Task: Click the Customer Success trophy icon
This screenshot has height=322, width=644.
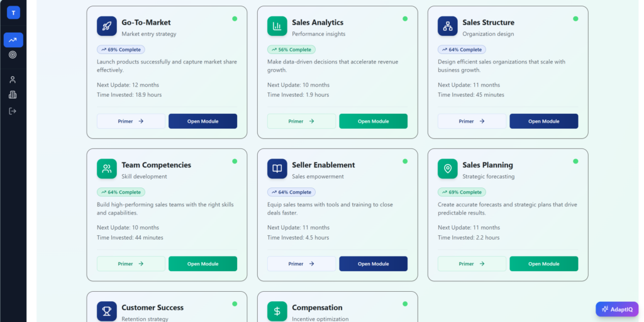Action: pyautogui.click(x=107, y=311)
